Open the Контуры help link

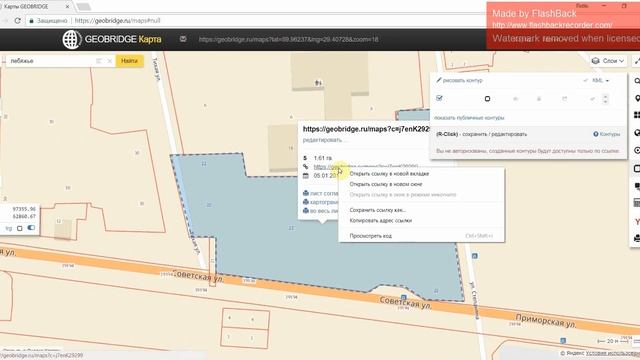(x=607, y=134)
